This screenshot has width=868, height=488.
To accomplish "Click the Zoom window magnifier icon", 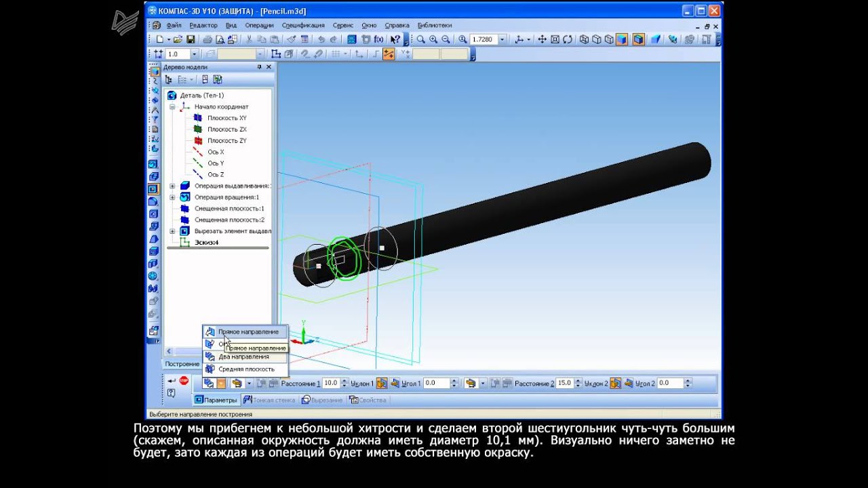I will 420,39.
